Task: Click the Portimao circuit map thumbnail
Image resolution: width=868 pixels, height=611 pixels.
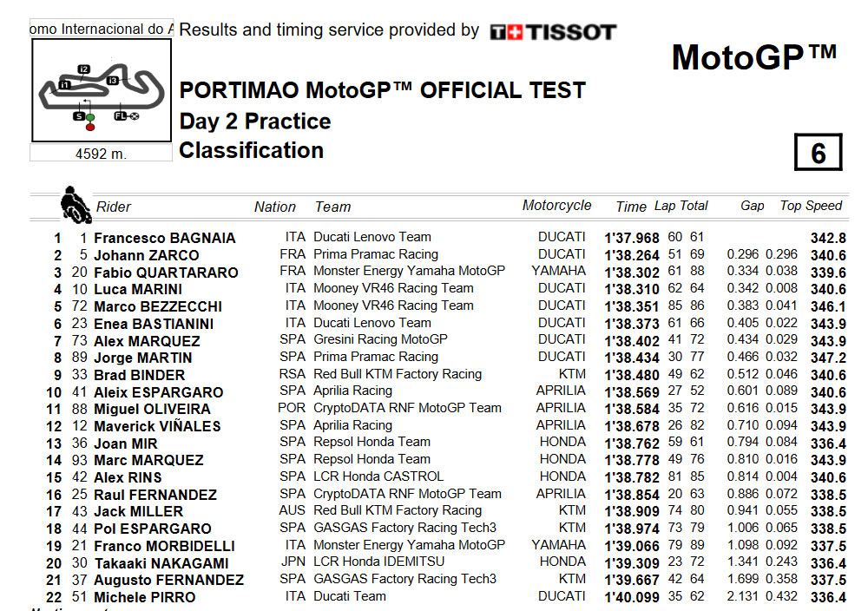Action: (102, 90)
